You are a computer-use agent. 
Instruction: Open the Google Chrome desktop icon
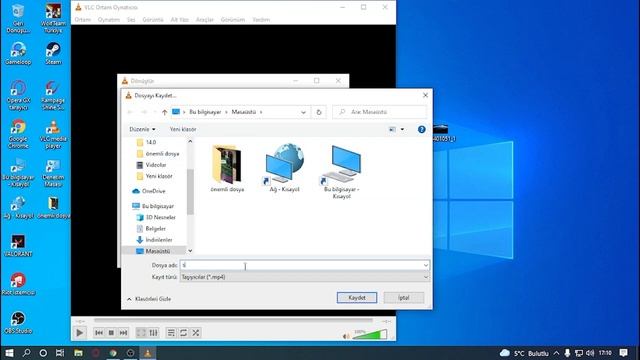[18, 134]
